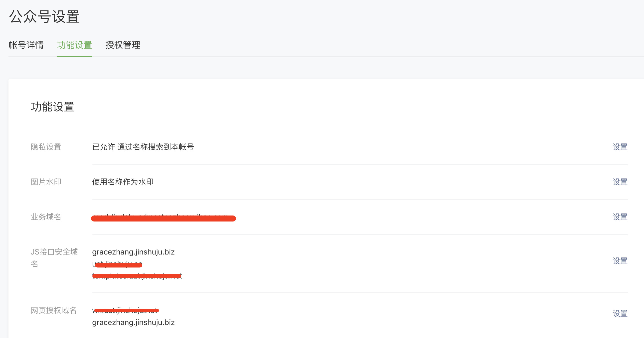The height and width of the screenshot is (338, 644).
Task: Open 设置 for JS接口安全域名
Action: click(x=620, y=261)
